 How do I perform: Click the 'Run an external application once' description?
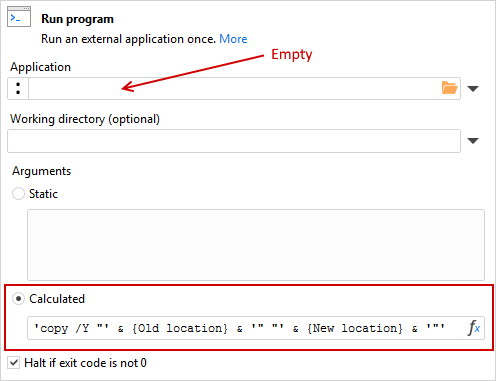(x=128, y=39)
